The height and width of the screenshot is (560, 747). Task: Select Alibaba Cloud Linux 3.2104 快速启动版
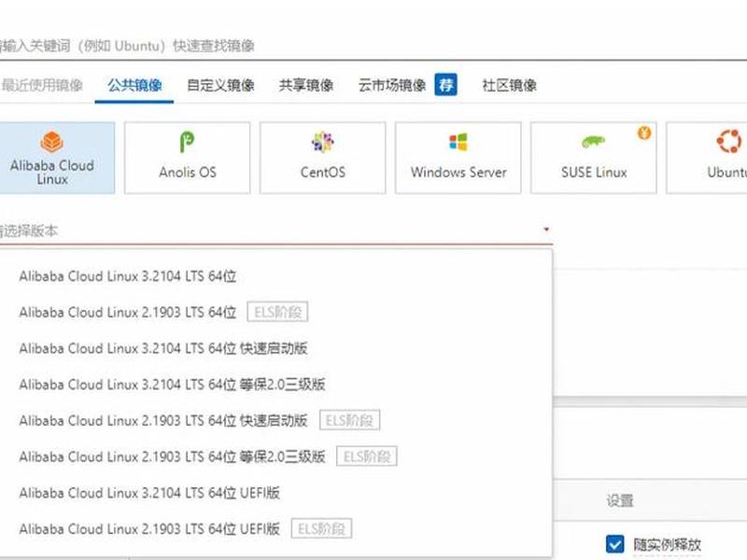pyautogui.click(x=276, y=348)
